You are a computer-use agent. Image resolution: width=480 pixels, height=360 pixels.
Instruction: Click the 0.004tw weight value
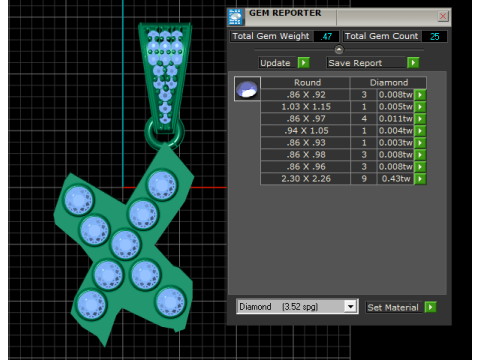pos(396,131)
